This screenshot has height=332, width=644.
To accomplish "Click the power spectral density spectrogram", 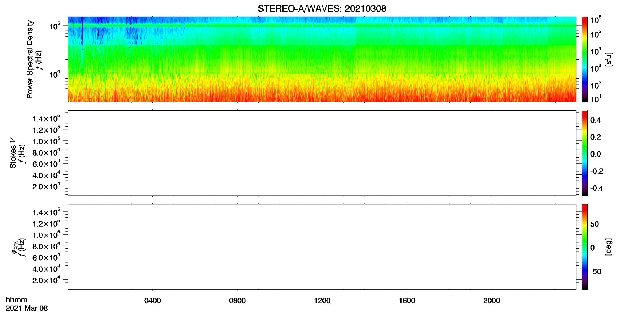I will (x=322, y=59).
